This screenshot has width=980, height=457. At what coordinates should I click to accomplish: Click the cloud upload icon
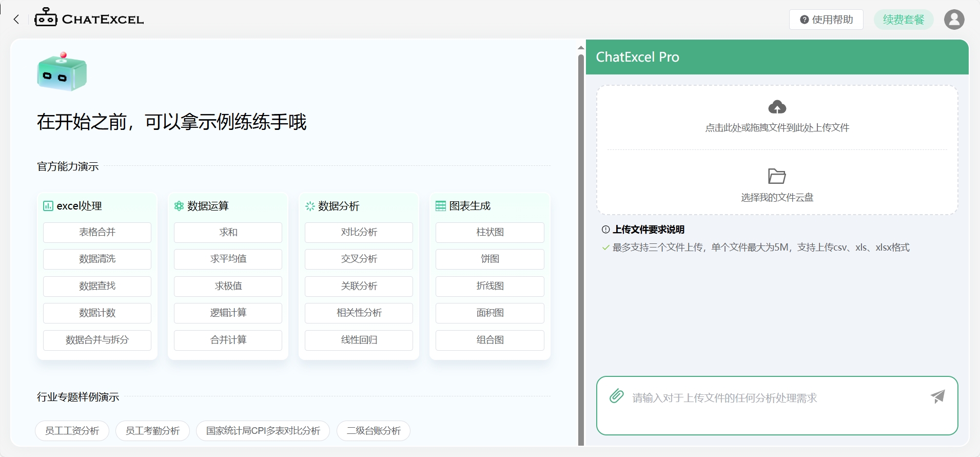coord(777,107)
